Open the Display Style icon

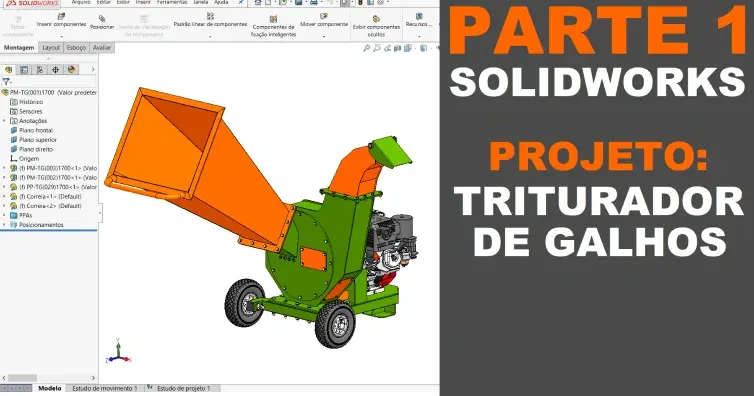point(423,48)
